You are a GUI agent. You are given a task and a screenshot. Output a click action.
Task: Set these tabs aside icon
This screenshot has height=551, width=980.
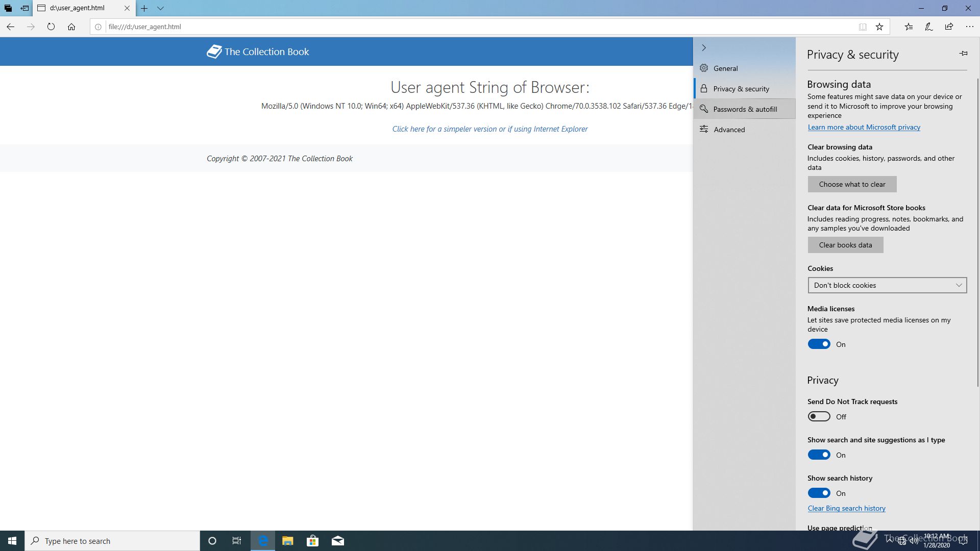pos(24,8)
